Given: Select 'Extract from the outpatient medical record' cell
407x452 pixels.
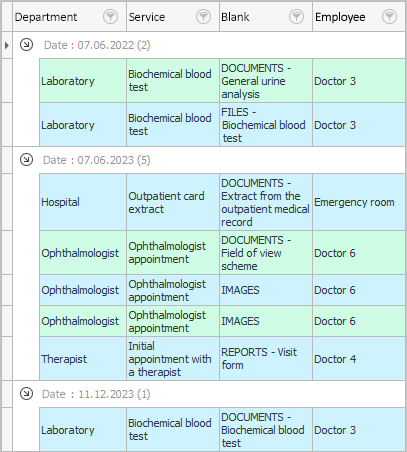Looking at the screenshot, I should tap(266, 202).
